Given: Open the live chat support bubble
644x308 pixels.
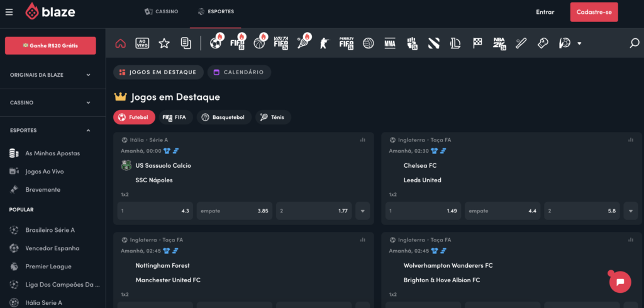Looking at the screenshot, I should pos(619,282).
